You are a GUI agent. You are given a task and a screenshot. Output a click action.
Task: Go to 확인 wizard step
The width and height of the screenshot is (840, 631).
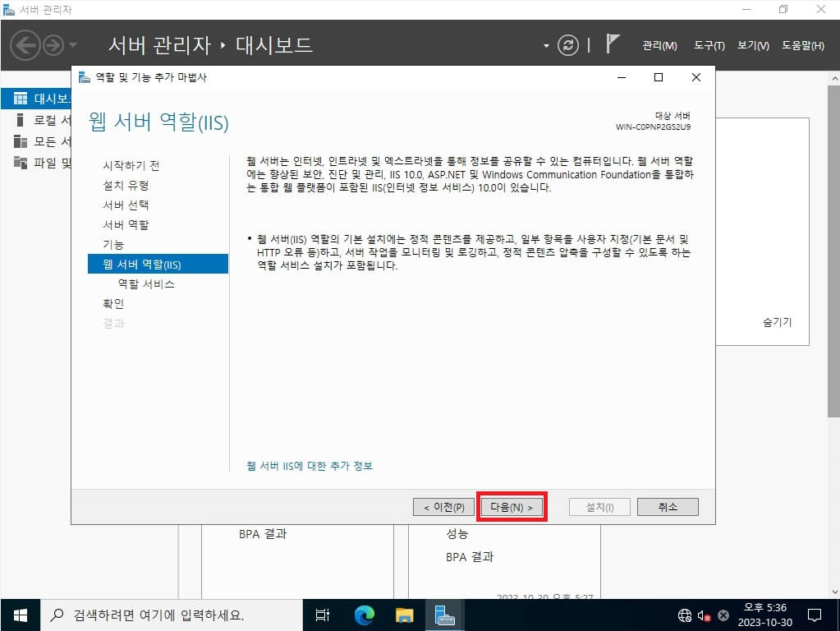click(113, 304)
